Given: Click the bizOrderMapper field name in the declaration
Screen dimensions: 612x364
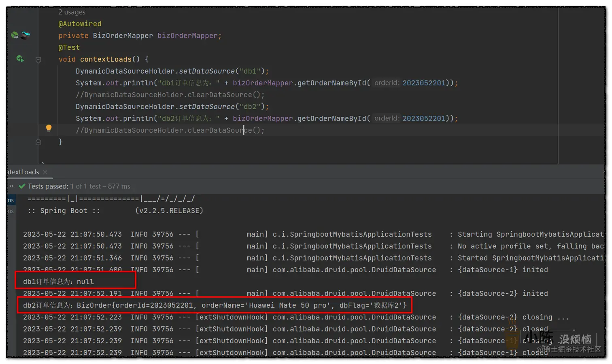Looking at the screenshot, I should coord(187,36).
